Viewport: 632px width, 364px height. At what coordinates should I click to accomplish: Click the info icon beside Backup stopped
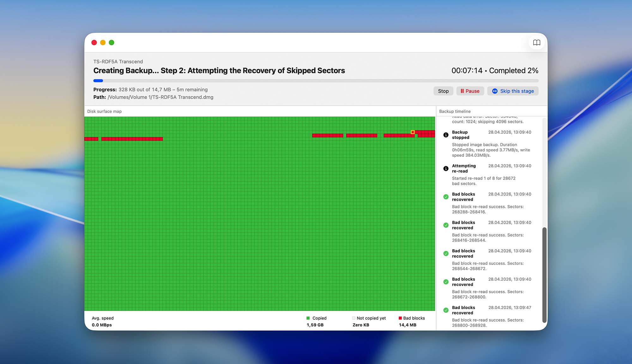point(446,135)
